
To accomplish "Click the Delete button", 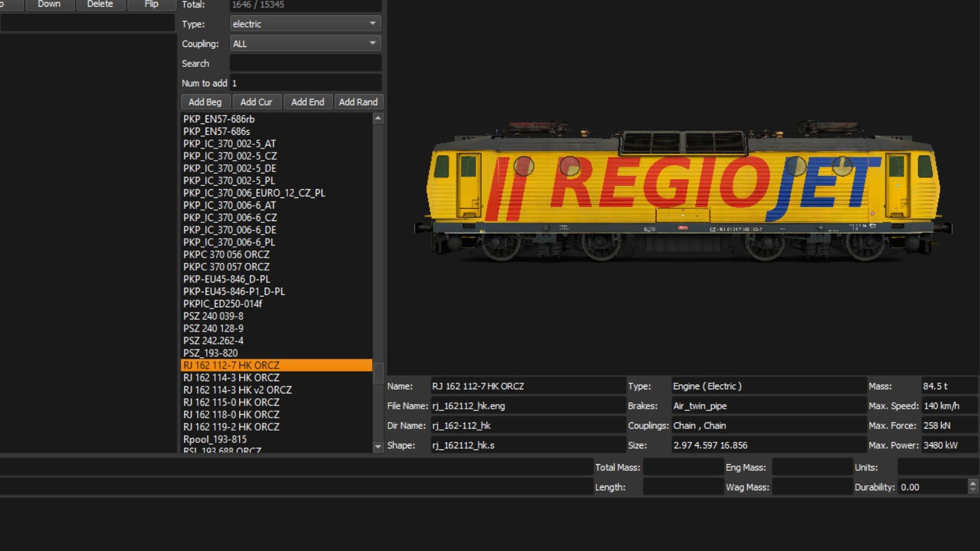I will coord(100,4).
